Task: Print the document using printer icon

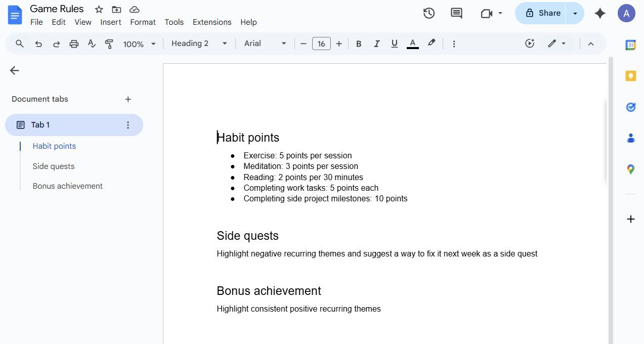Action: 74,44
